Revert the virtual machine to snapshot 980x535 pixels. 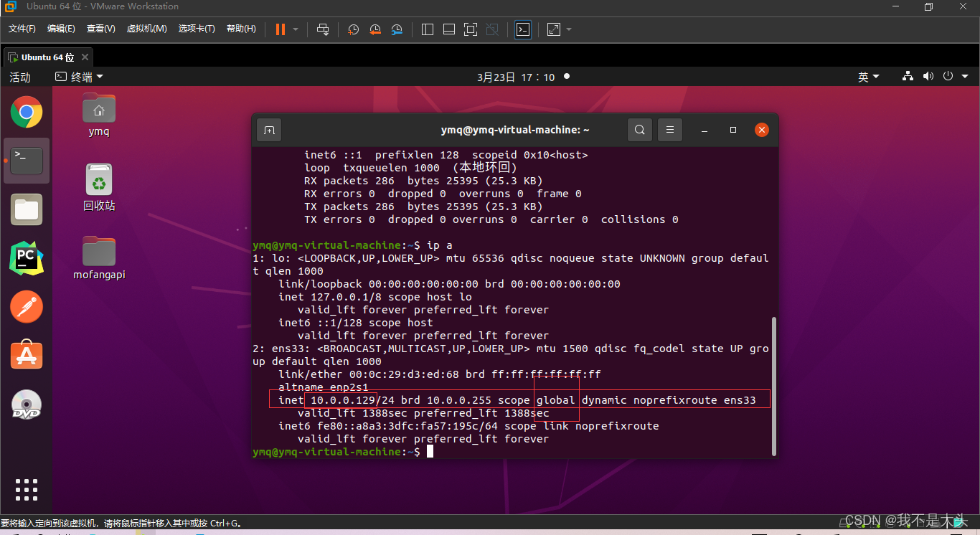375,29
